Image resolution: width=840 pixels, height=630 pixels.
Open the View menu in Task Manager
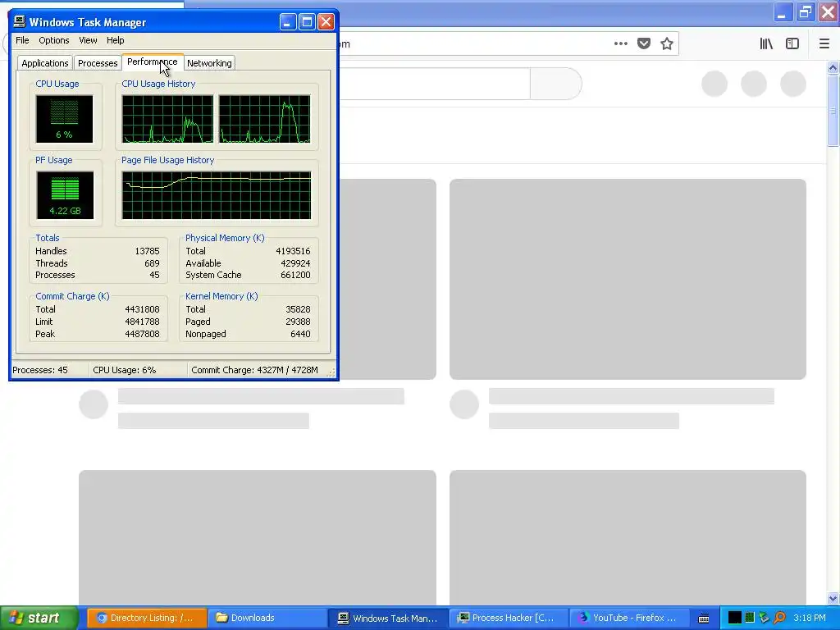coord(88,40)
